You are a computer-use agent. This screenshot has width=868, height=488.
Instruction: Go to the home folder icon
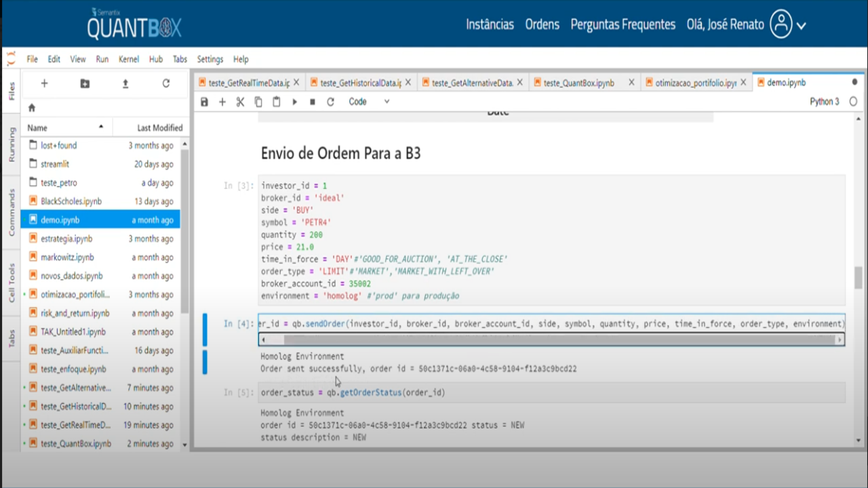[31, 108]
